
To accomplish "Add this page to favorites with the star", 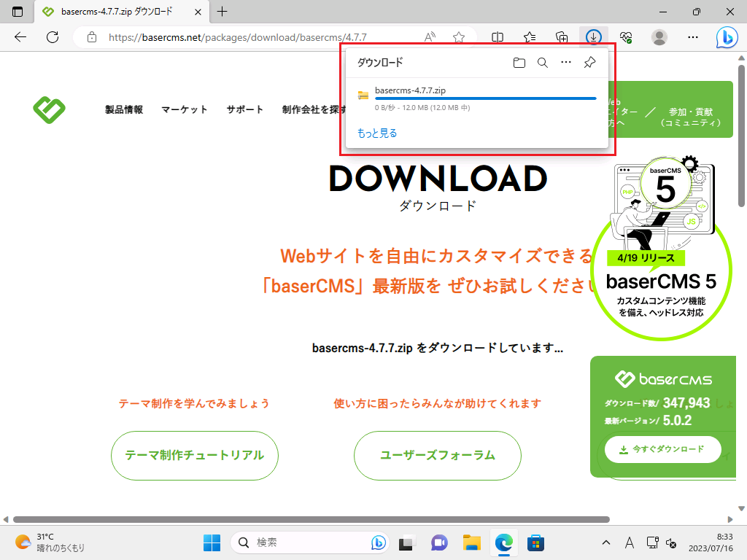I will [x=457, y=36].
